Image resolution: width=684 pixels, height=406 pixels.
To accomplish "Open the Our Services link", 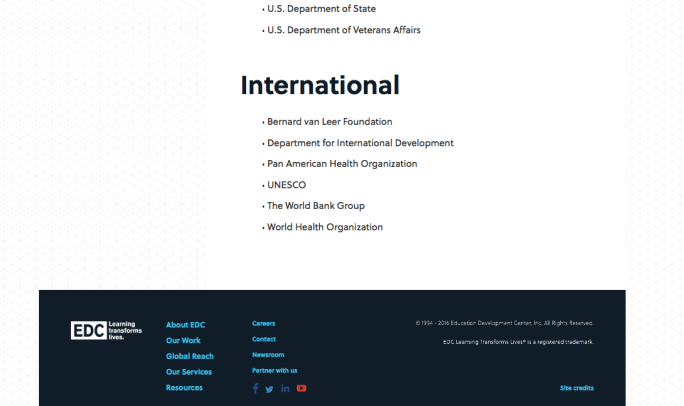I will tap(189, 372).
